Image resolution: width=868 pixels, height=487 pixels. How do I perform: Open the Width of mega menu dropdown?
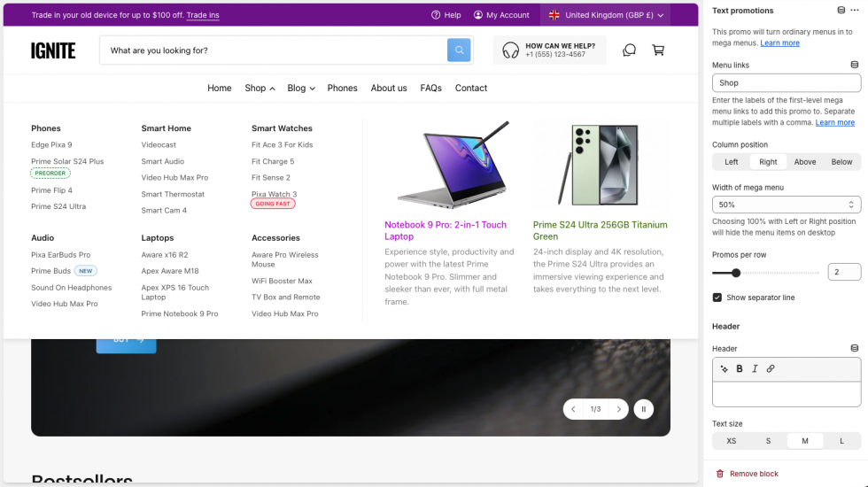tap(787, 205)
